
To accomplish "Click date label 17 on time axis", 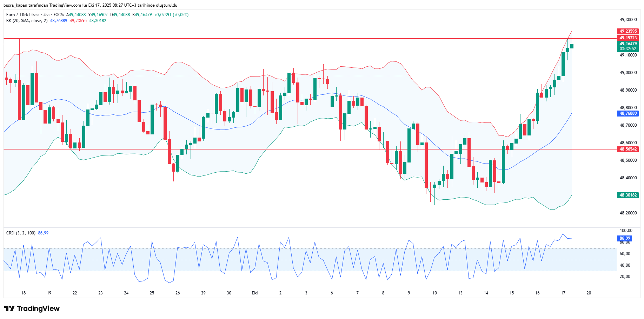I will [563, 293].
